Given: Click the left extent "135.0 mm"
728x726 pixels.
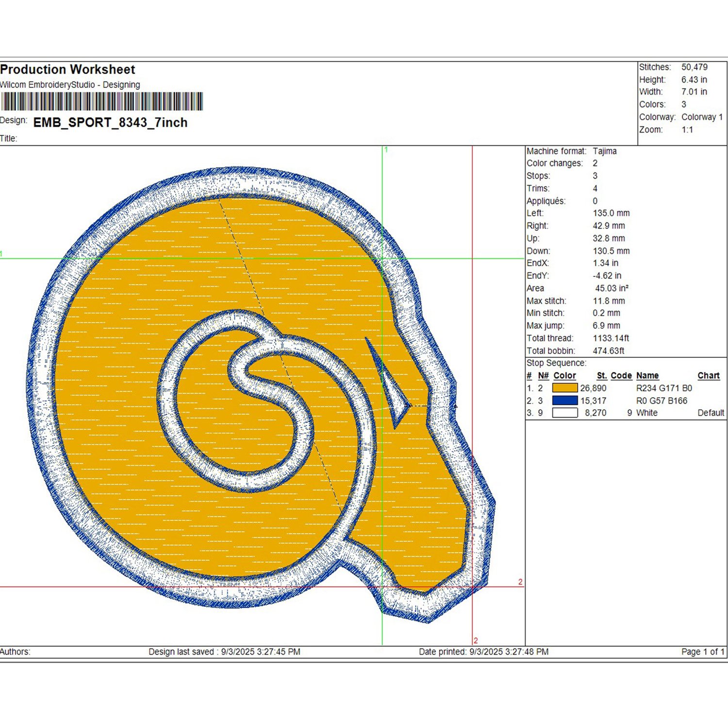Looking at the screenshot, I should pos(611,213).
